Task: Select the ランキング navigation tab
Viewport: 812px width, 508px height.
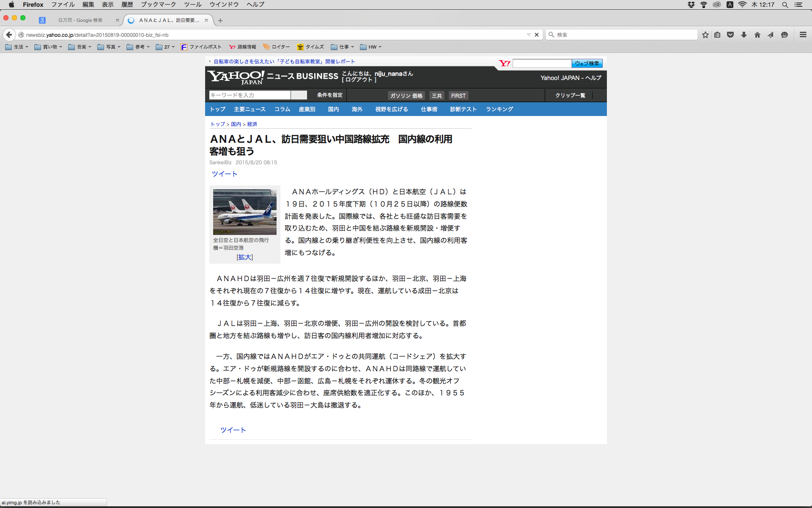Action: coord(499,109)
